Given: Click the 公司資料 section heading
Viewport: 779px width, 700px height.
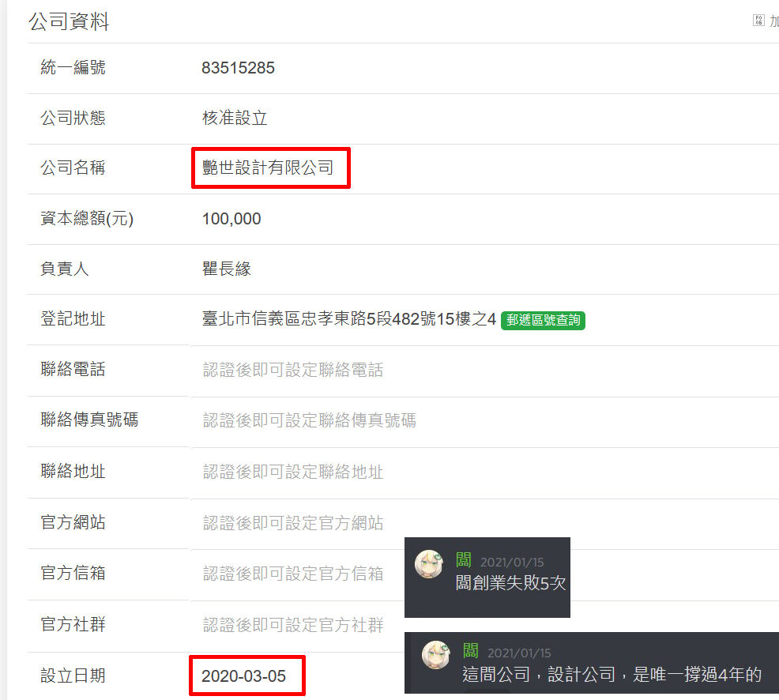Looking at the screenshot, I should click(69, 21).
